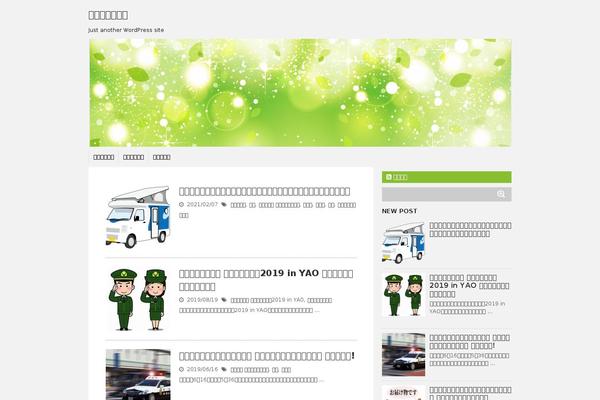Open the sidebar camper van post title
The width and height of the screenshot is (600, 400).
470,230
